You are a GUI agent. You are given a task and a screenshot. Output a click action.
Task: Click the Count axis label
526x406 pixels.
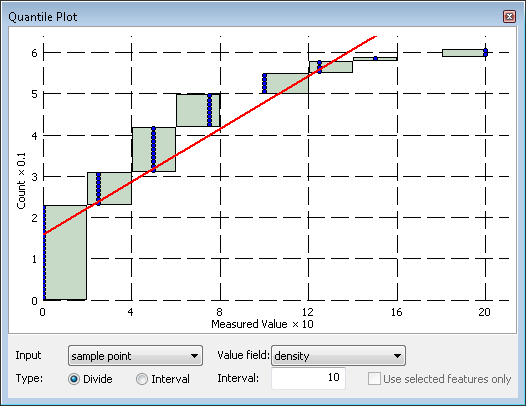click(x=21, y=181)
